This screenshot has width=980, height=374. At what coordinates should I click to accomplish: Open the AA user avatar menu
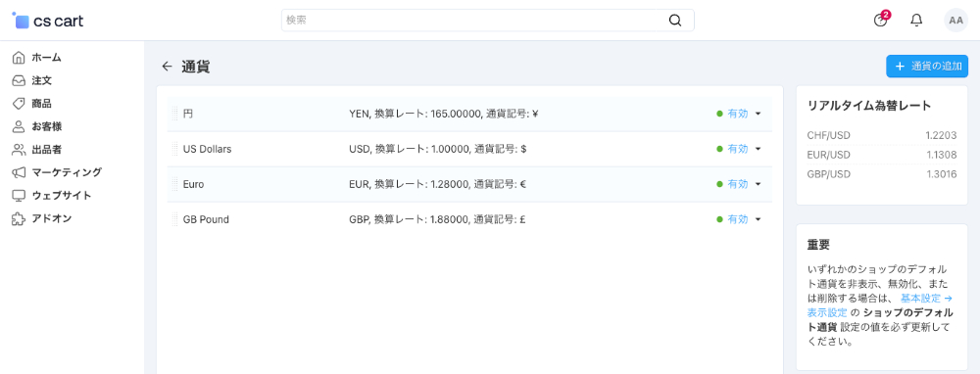955,20
